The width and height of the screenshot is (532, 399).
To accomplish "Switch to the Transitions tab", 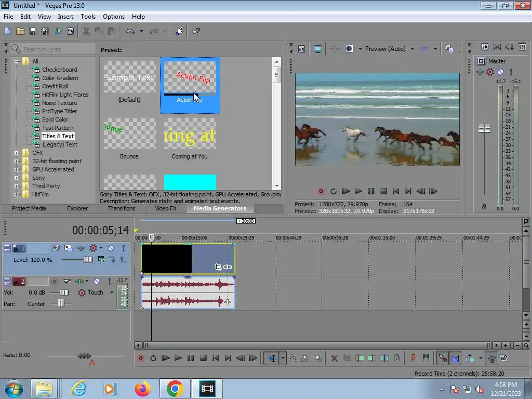I will [x=122, y=208].
